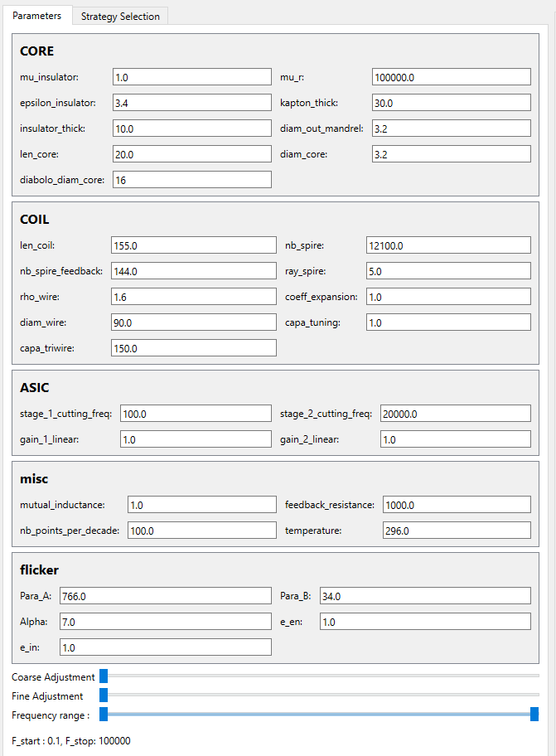Image resolution: width=556 pixels, height=756 pixels.
Task: Click the e_in input field
Action: 165,647
